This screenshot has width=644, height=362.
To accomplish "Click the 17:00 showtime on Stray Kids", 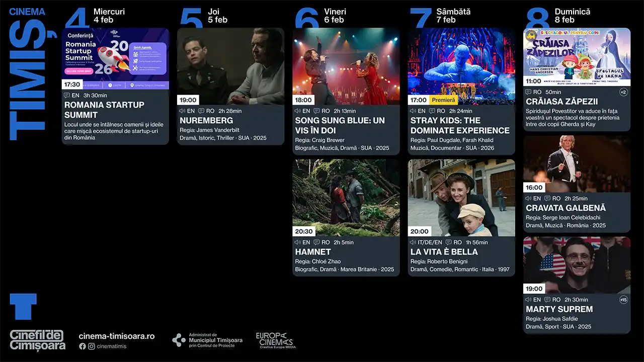I will click(x=419, y=100).
